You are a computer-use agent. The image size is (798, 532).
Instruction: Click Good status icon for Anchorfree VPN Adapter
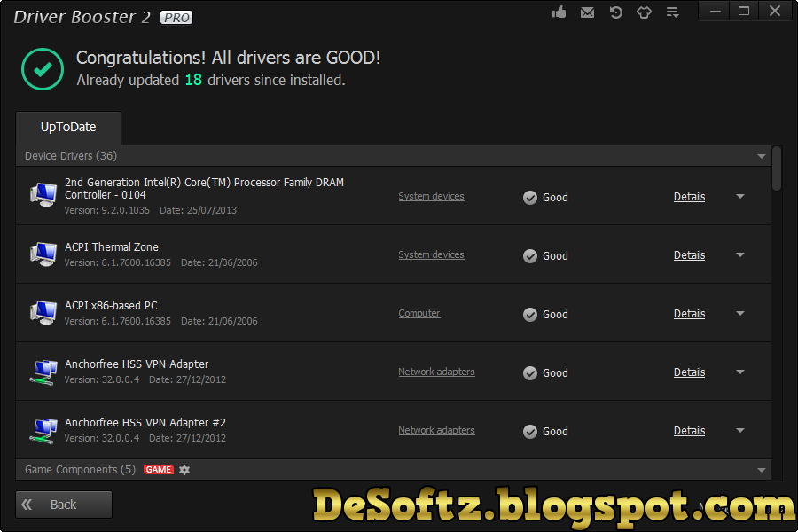(530, 373)
